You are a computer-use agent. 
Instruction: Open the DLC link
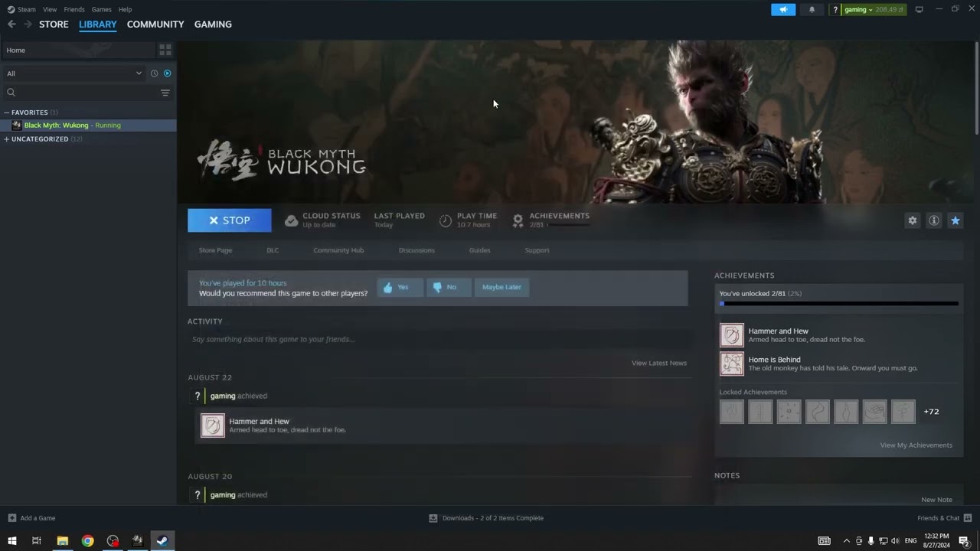point(273,250)
